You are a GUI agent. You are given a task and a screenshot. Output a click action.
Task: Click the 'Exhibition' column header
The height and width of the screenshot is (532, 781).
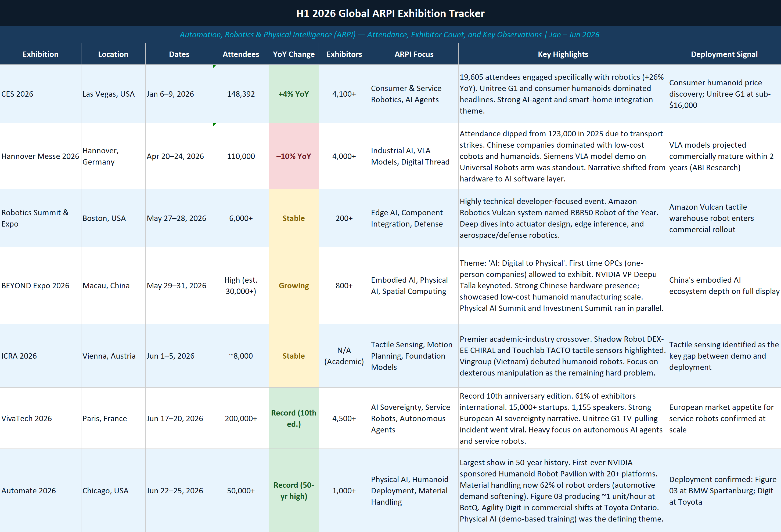coord(41,54)
